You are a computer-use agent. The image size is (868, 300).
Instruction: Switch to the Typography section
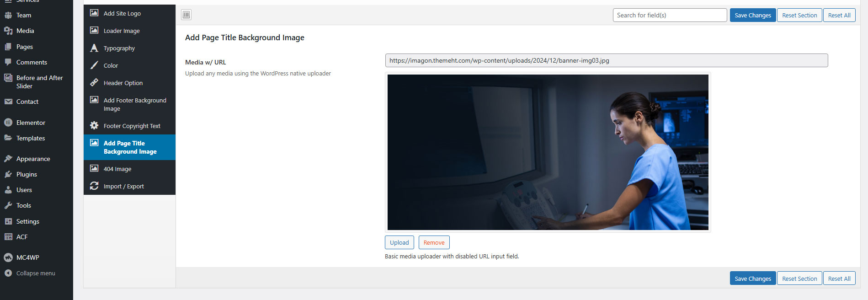click(x=129, y=48)
